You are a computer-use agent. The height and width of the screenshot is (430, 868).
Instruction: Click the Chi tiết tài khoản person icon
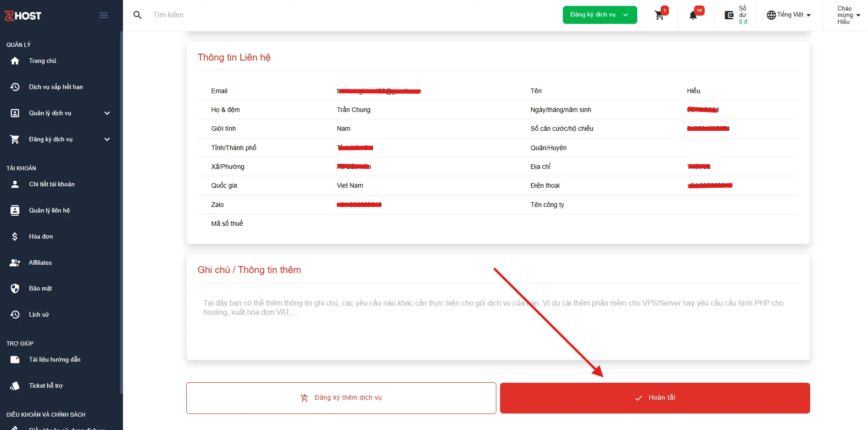point(15,184)
